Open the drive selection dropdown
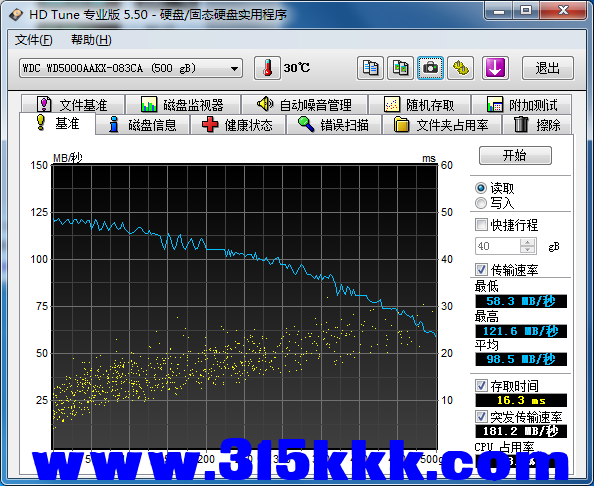Viewport: 594px width, 486px height. tap(131, 68)
